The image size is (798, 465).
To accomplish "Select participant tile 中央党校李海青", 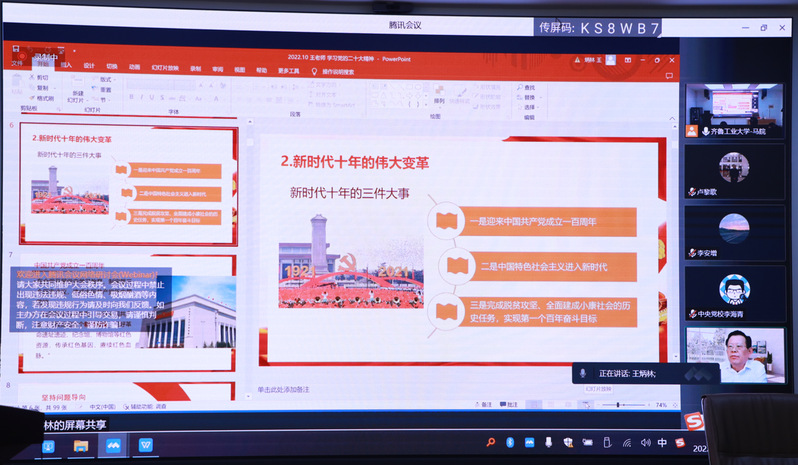I will click(734, 294).
